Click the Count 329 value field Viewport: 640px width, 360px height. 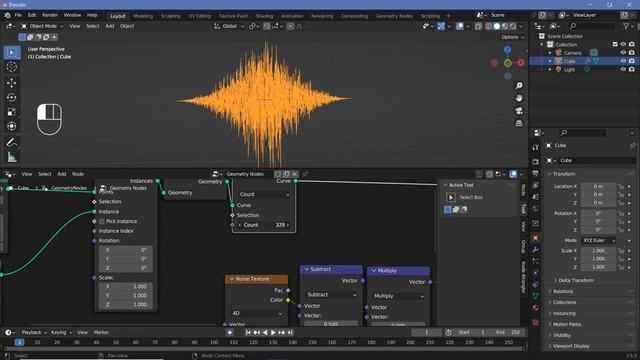click(x=264, y=225)
